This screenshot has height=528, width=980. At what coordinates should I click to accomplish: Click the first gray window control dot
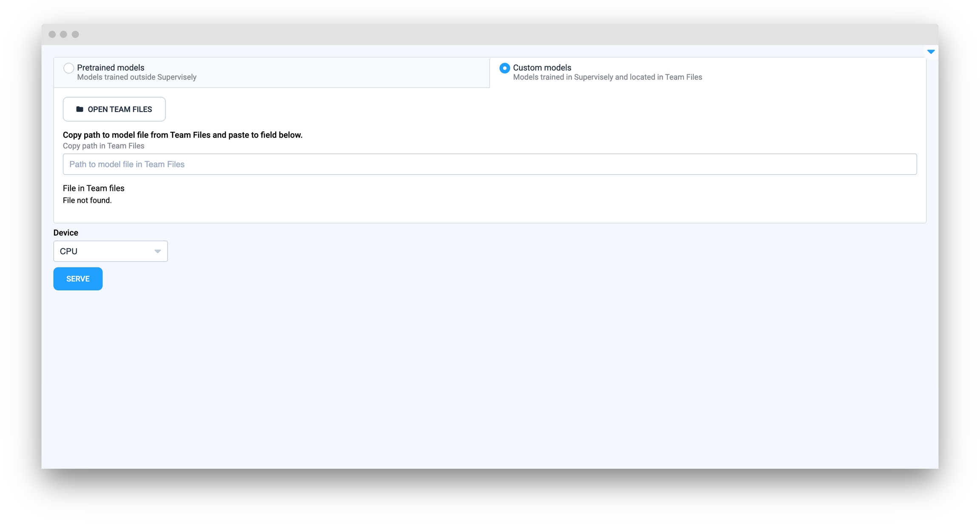point(52,34)
